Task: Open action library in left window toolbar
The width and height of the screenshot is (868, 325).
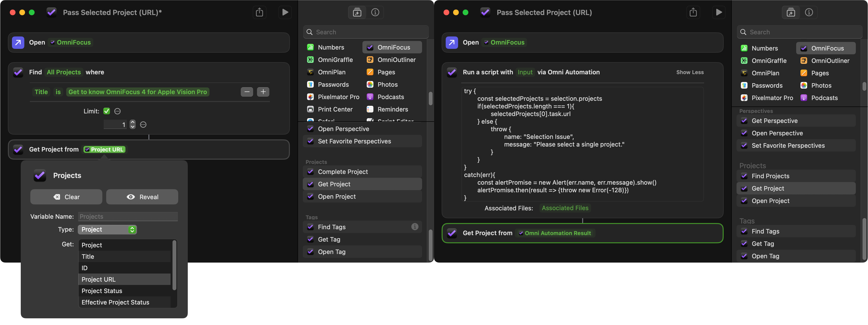Action: click(x=357, y=12)
